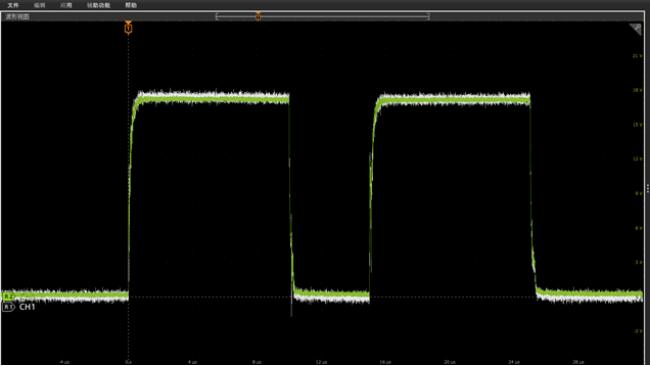Viewport: 650px width, 366px height.
Task: Select the R1 reference badge
Action: point(8,307)
